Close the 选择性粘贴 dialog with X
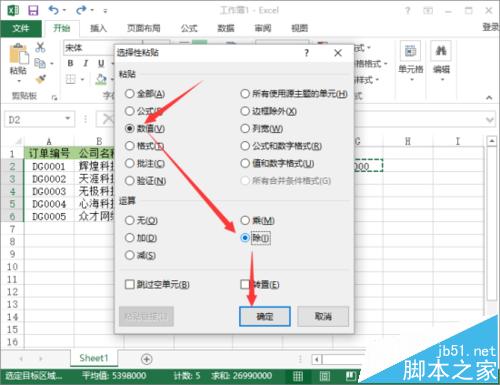Screen dimensions: 500x385 (x=338, y=53)
